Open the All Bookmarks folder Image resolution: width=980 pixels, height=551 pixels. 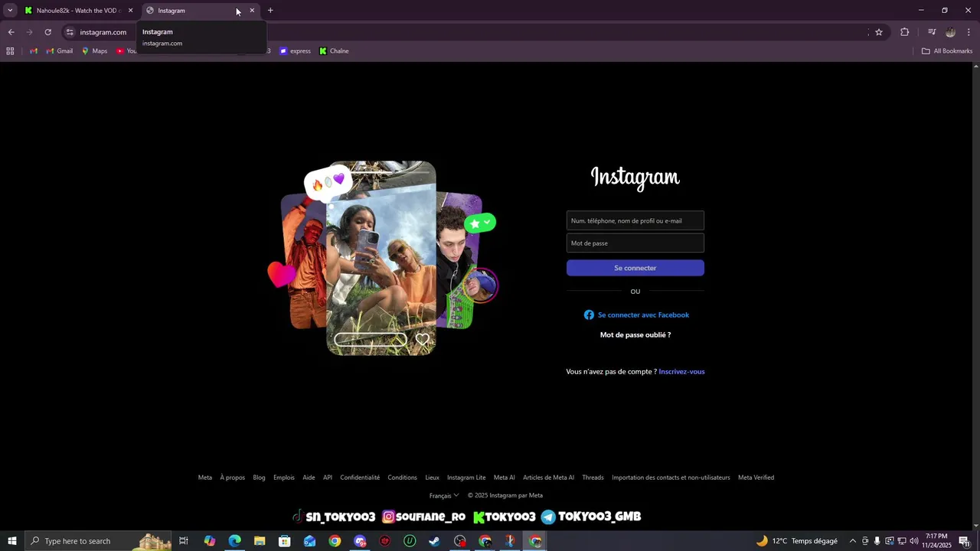(947, 51)
